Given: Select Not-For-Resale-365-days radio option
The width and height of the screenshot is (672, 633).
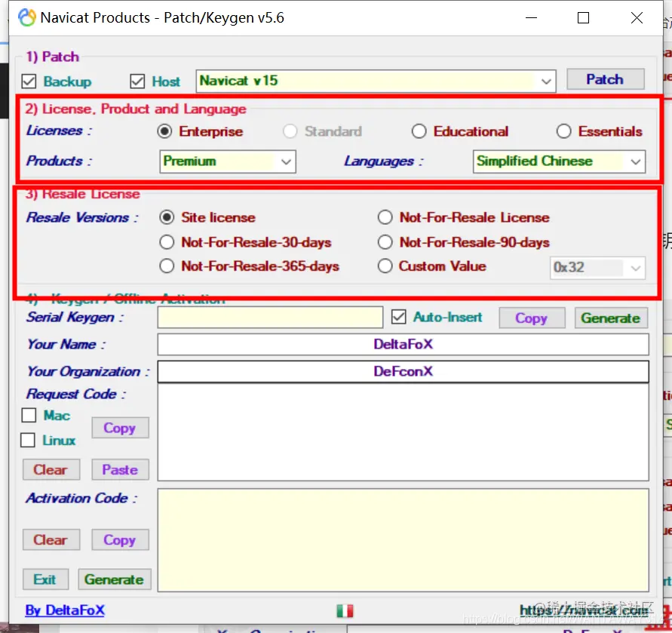Looking at the screenshot, I should pyautogui.click(x=167, y=266).
